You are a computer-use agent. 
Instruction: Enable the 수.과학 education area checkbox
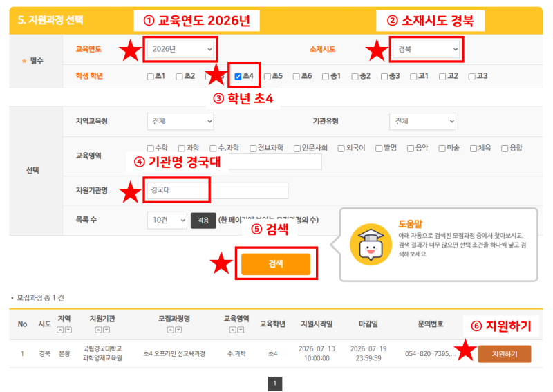click(214, 148)
